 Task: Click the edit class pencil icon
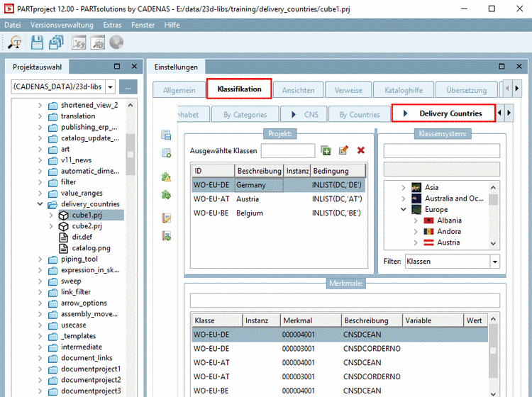[x=343, y=150]
